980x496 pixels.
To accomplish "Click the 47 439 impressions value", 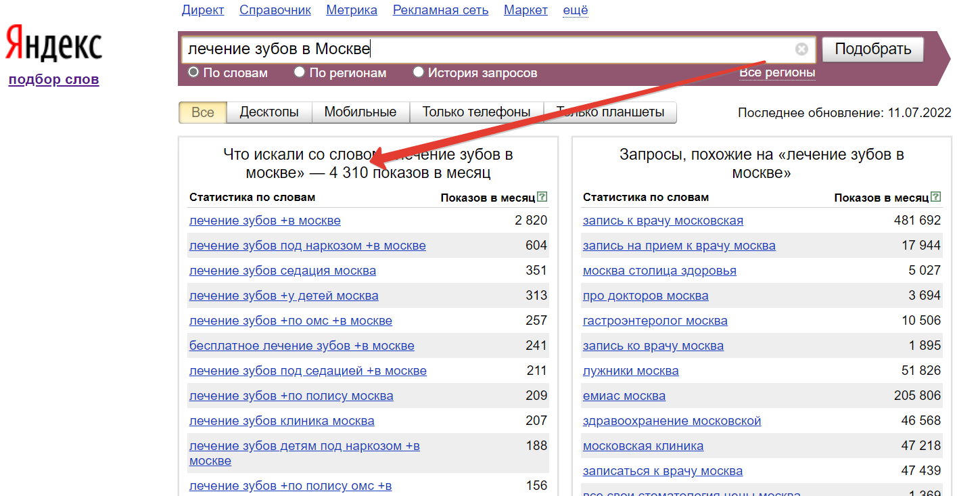I will point(921,471).
